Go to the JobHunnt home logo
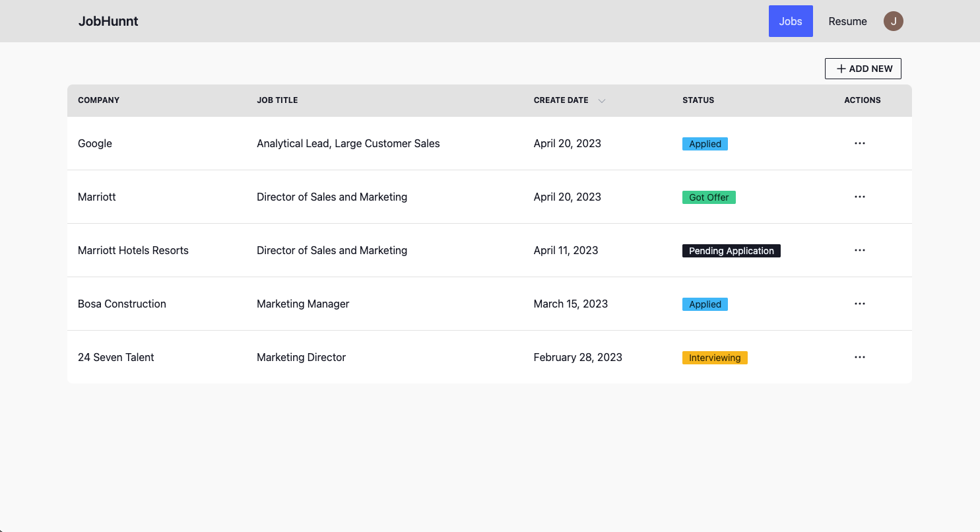Viewport: 980px width, 532px height. (108, 21)
